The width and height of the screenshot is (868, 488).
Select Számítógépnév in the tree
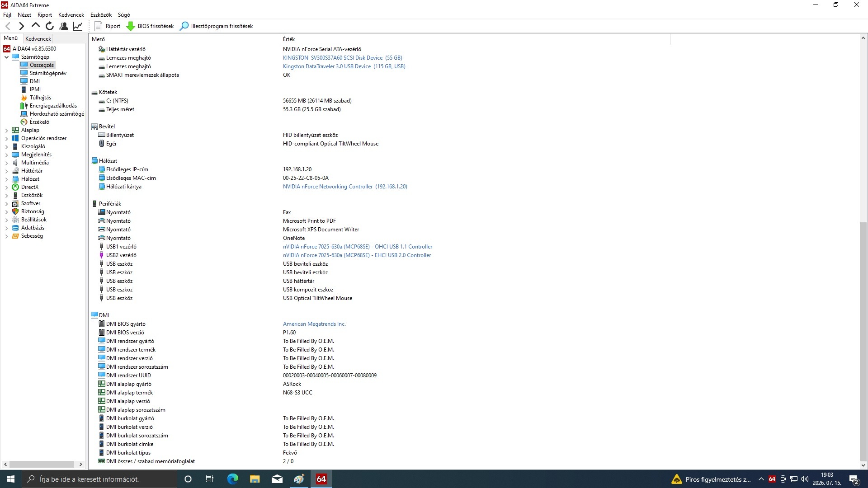pyautogui.click(x=48, y=73)
